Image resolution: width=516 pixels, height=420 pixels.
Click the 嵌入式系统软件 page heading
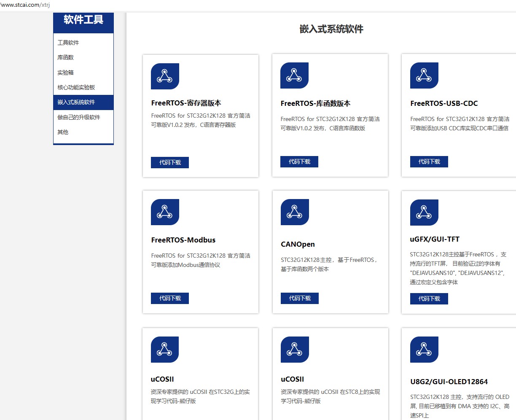[x=331, y=29]
